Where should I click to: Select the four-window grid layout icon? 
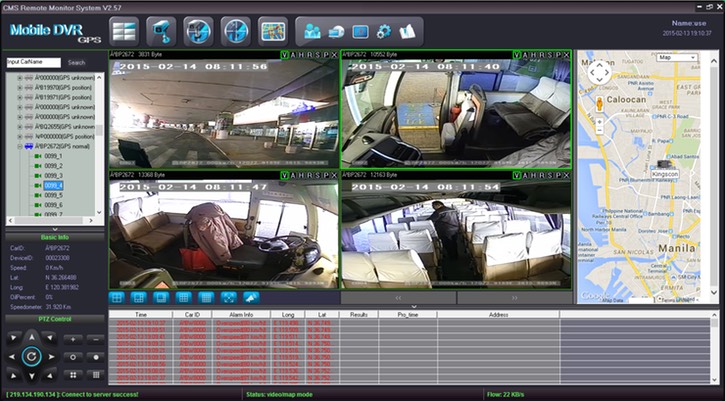pyautogui.click(x=117, y=297)
